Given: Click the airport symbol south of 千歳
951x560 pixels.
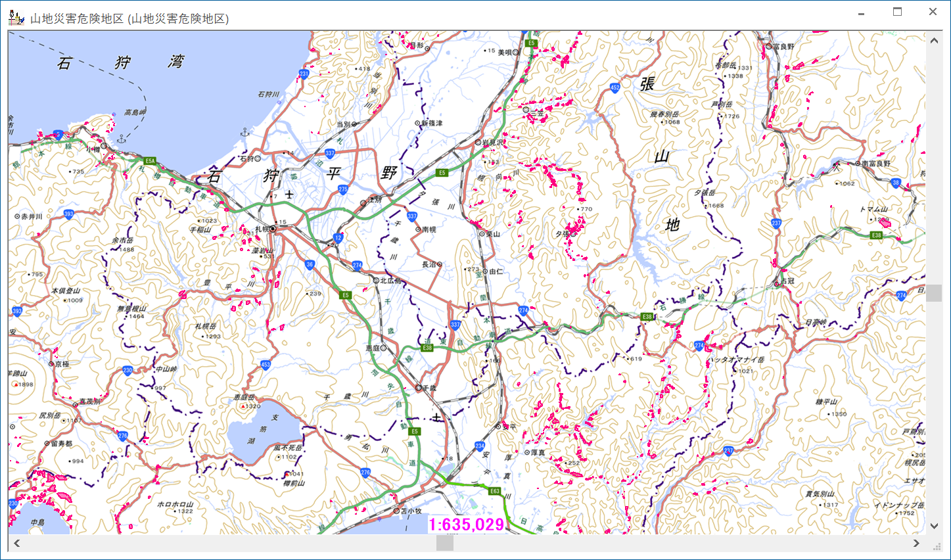Looking at the screenshot, I should (x=436, y=417).
